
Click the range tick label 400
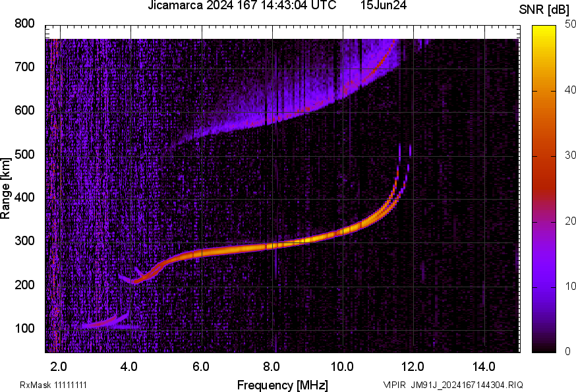(x=24, y=198)
